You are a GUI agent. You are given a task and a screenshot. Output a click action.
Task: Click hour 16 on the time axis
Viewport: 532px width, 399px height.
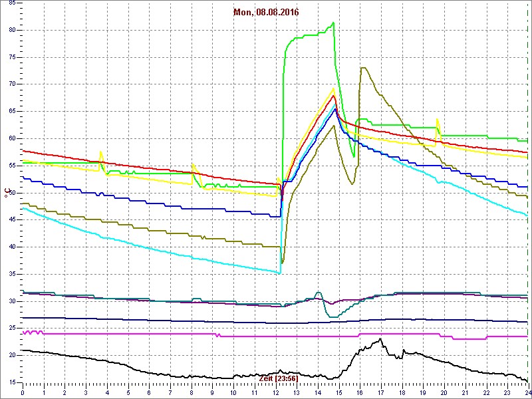pos(359,392)
